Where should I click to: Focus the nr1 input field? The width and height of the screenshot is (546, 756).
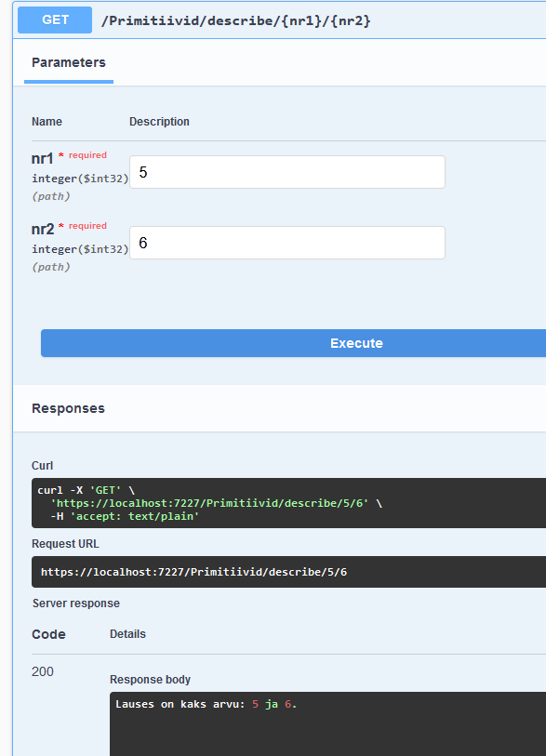click(287, 172)
